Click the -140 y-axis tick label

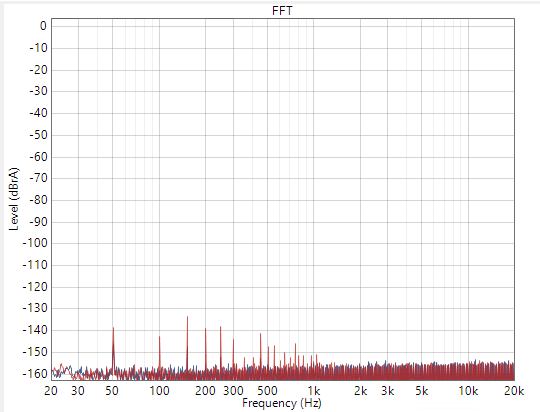[x=35, y=330]
